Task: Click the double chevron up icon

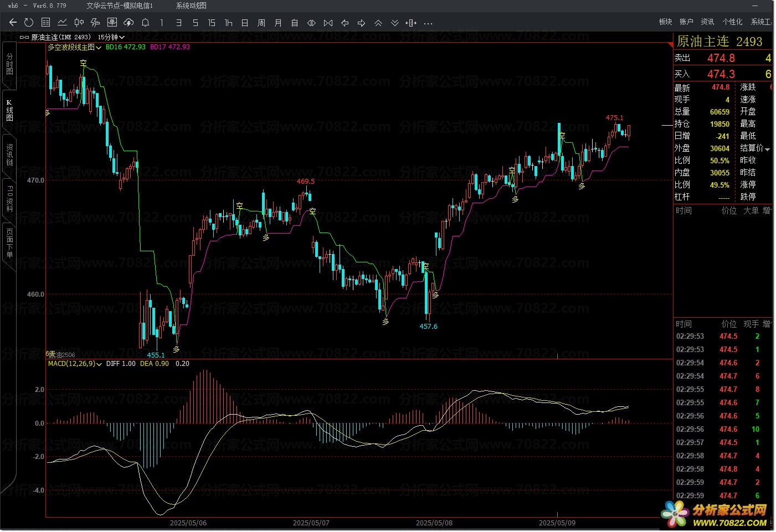Action: tap(378, 23)
